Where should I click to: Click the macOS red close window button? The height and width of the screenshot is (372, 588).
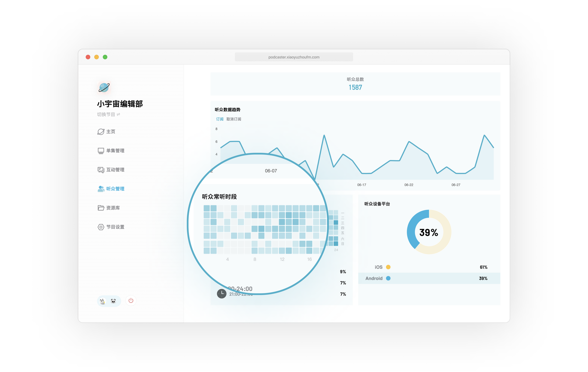click(x=88, y=57)
